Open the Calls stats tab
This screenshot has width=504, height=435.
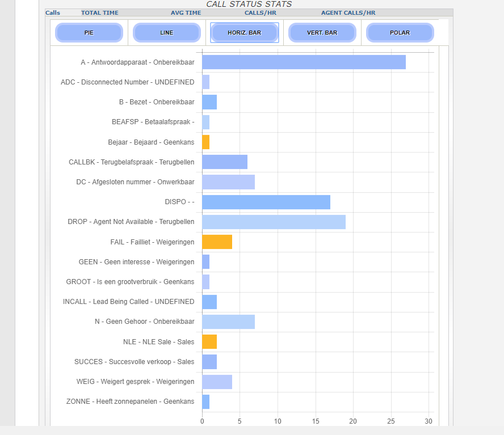point(53,12)
